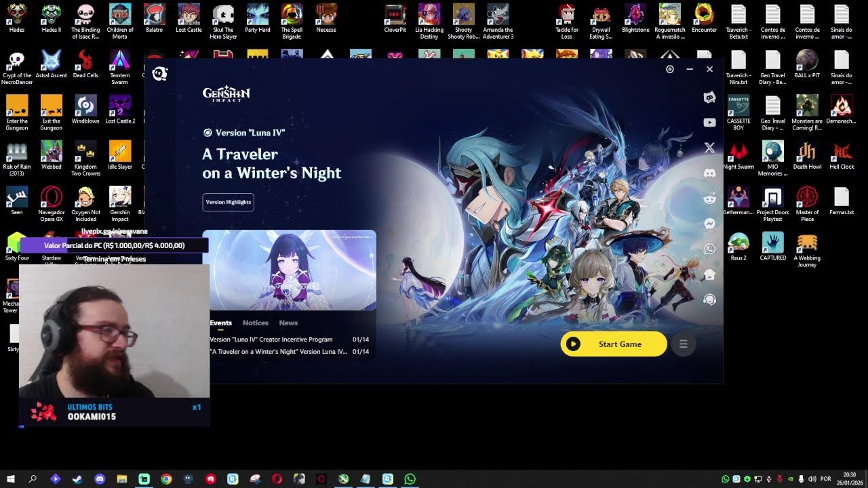Open Reddit link in launcher sidebar

(709, 199)
